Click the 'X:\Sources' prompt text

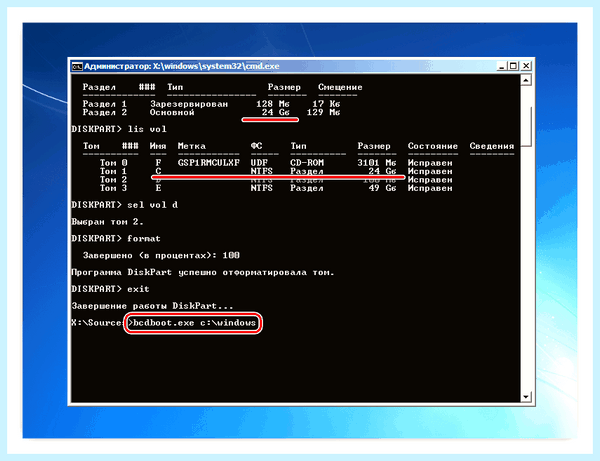[97, 323]
